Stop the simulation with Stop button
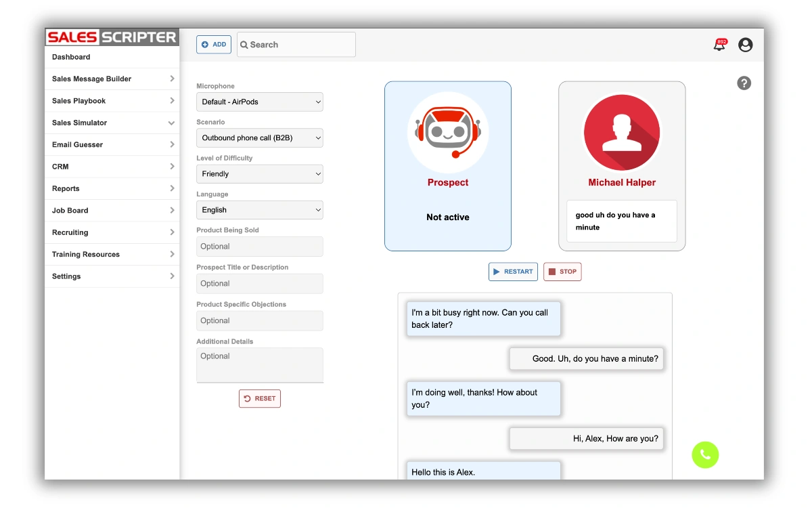This screenshot has height=508, width=812. pos(562,272)
